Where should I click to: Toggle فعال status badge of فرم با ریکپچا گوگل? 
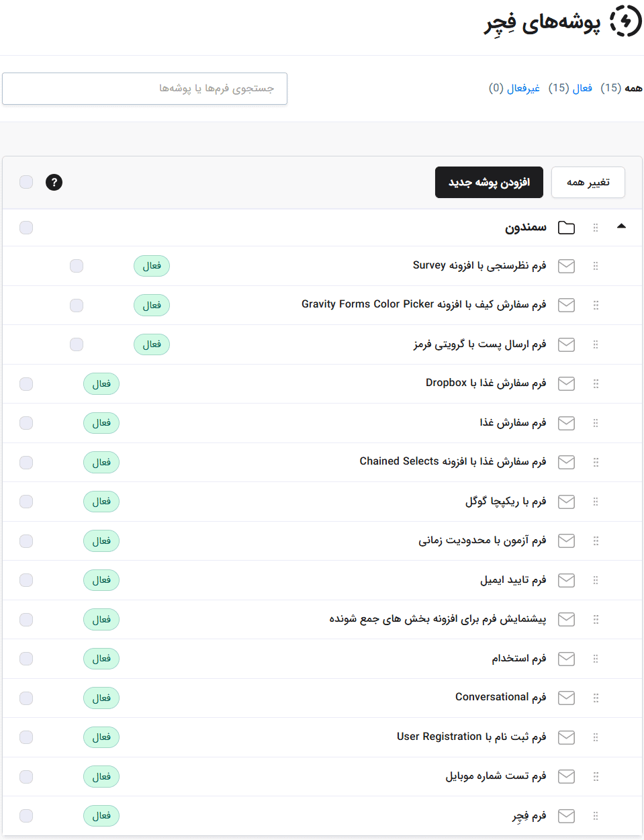(x=101, y=502)
